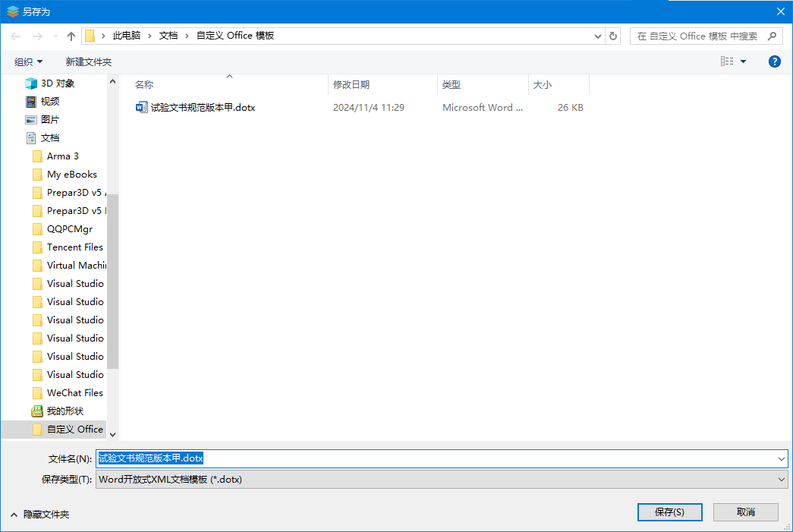793x532 pixels.
Task: Click the folder icon in address bar
Action: (x=90, y=36)
